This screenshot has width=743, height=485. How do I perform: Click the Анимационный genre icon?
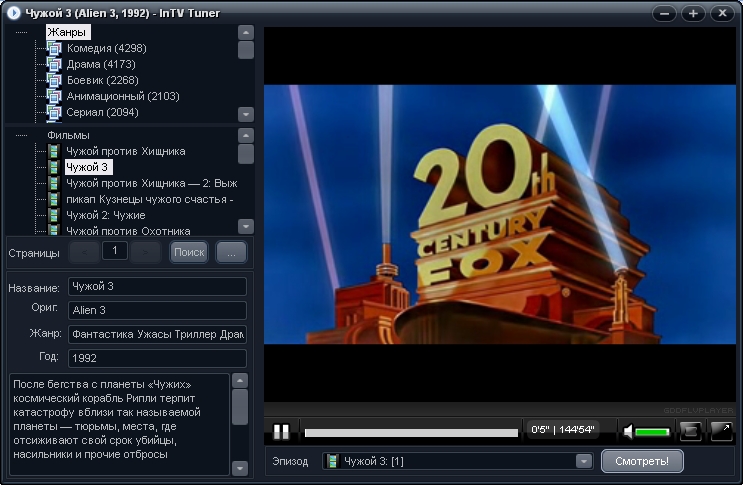pos(54,96)
